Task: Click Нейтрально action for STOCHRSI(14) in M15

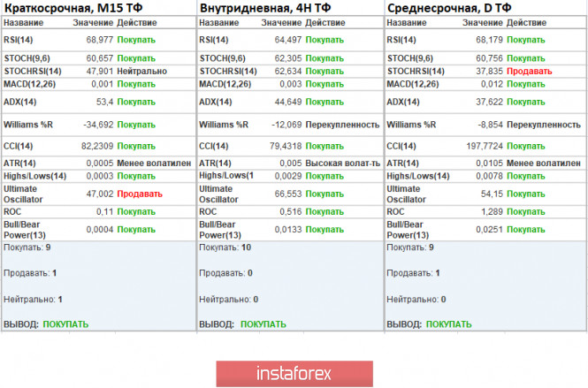Action: tap(145, 72)
